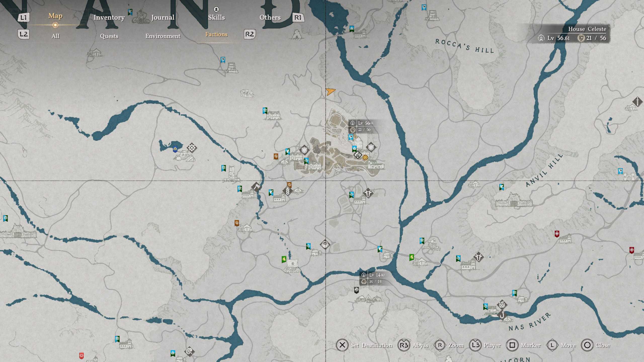Click the ROCCA'S HILL map label

465,46
